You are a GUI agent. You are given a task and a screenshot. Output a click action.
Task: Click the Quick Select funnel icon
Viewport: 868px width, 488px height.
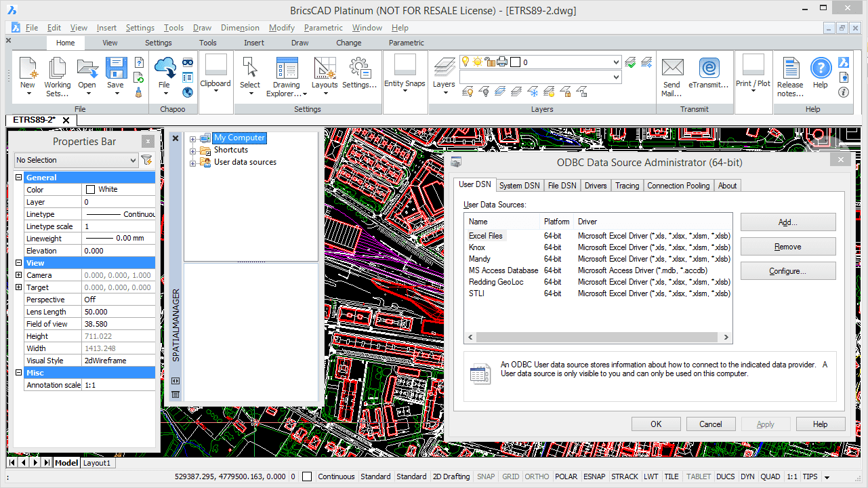[146, 160]
